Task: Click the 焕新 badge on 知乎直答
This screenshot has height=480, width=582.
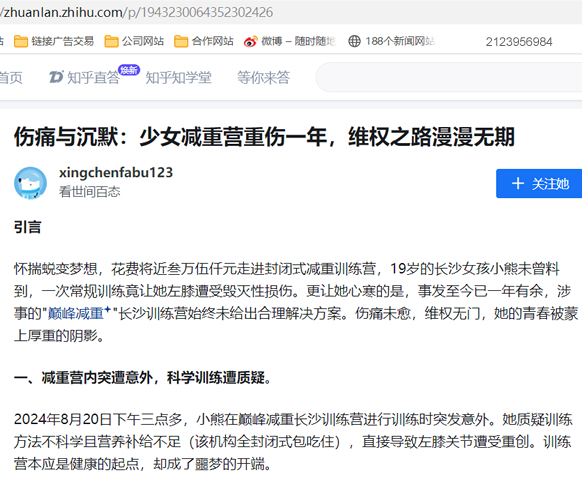Action: tap(129, 69)
